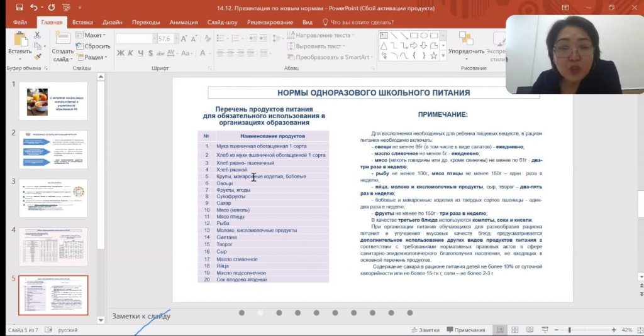The width and height of the screenshot is (644, 336).
Task: Fit slide to current window icon
Action: [640, 330]
